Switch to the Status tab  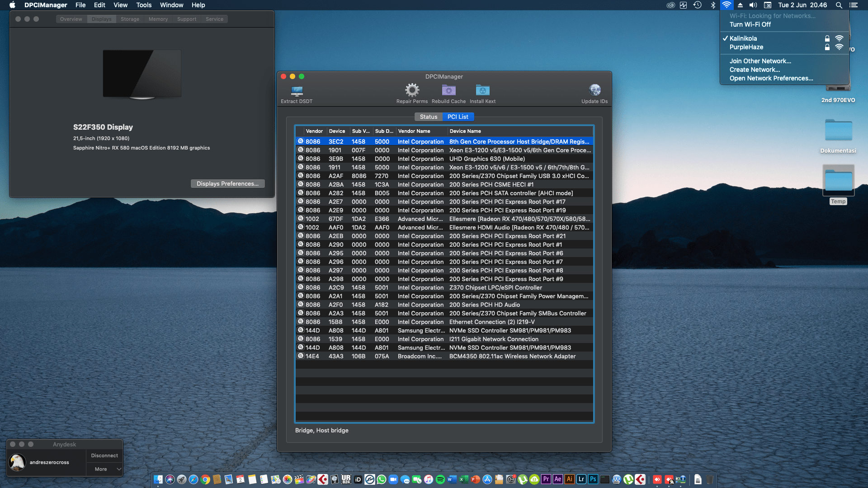pos(428,117)
